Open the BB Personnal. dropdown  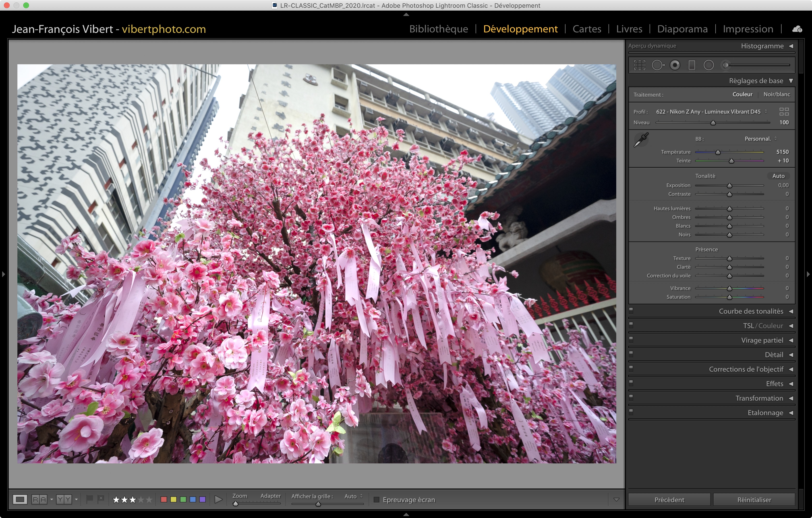(761, 139)
